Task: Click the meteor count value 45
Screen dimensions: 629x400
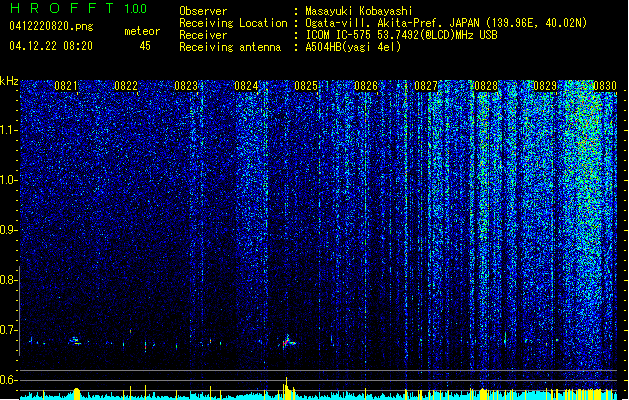Action: coord(145,46)
